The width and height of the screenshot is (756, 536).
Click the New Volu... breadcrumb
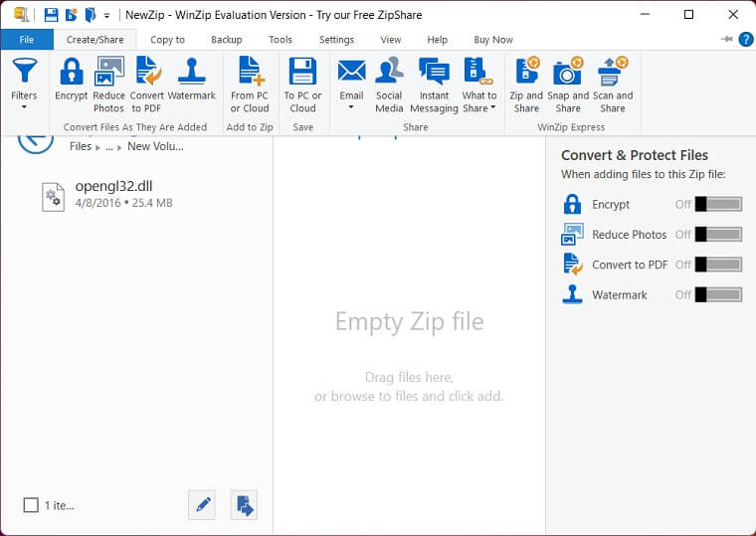click(155, 146)
